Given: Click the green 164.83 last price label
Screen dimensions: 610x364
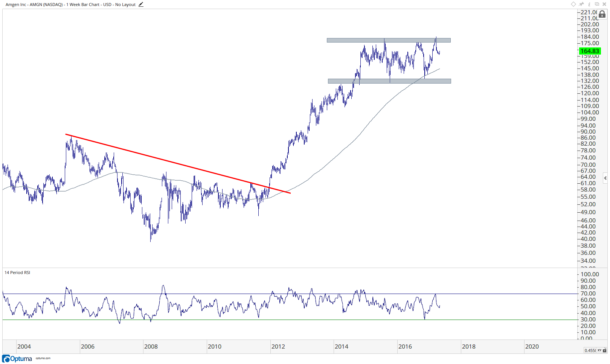Looking at the screenshot, I should pos(589,51).
